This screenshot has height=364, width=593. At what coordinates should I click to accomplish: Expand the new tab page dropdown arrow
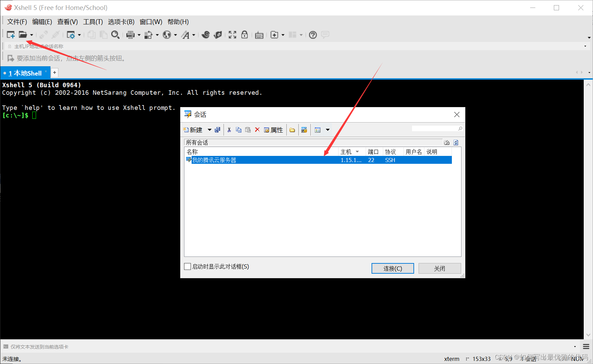click(x=283, y=35)
